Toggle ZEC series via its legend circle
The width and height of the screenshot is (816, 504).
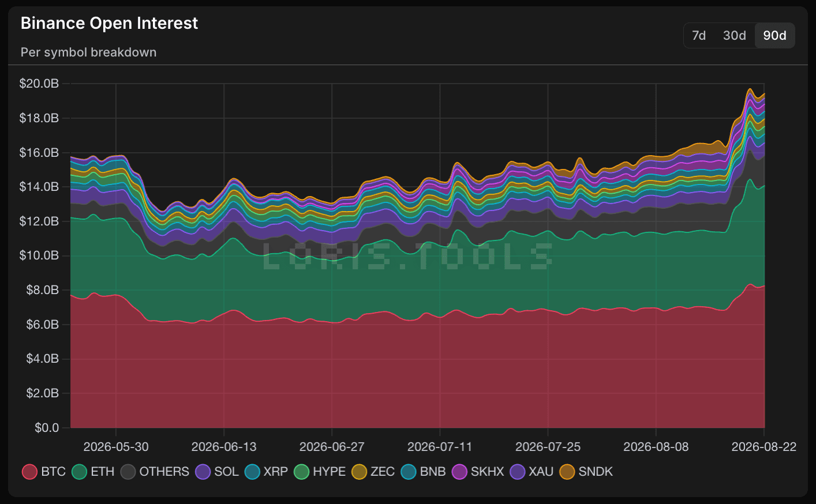(359, 472)
